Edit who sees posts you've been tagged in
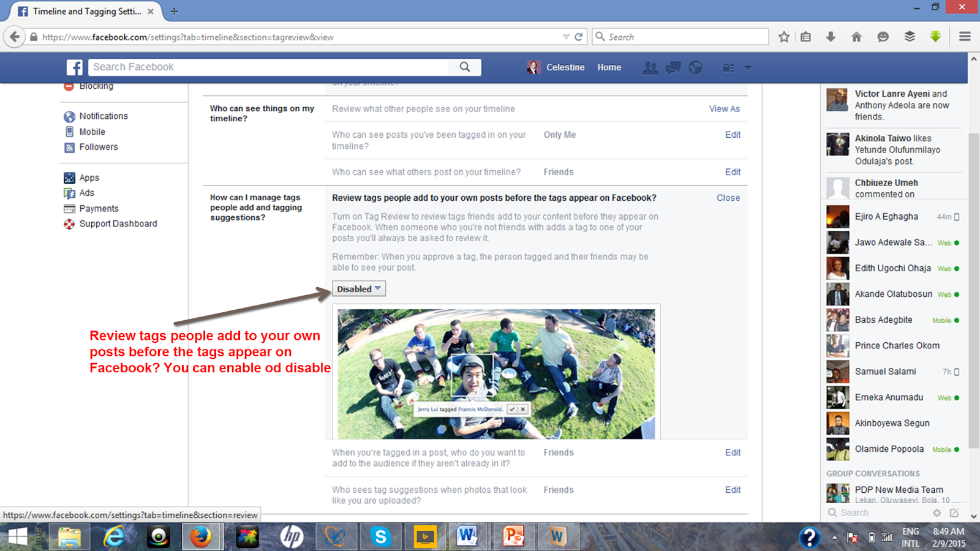Screen dimensions: 980x551 [733, 135]
